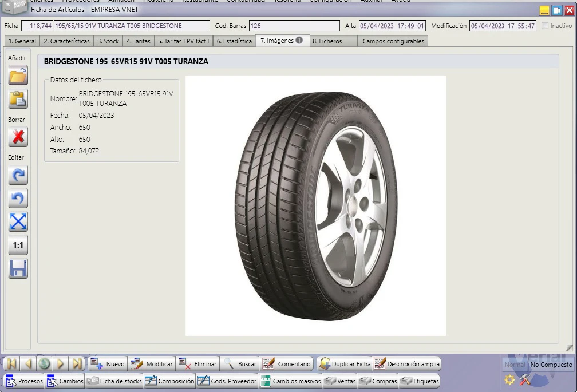Click the Modificar button

[152, 364]
